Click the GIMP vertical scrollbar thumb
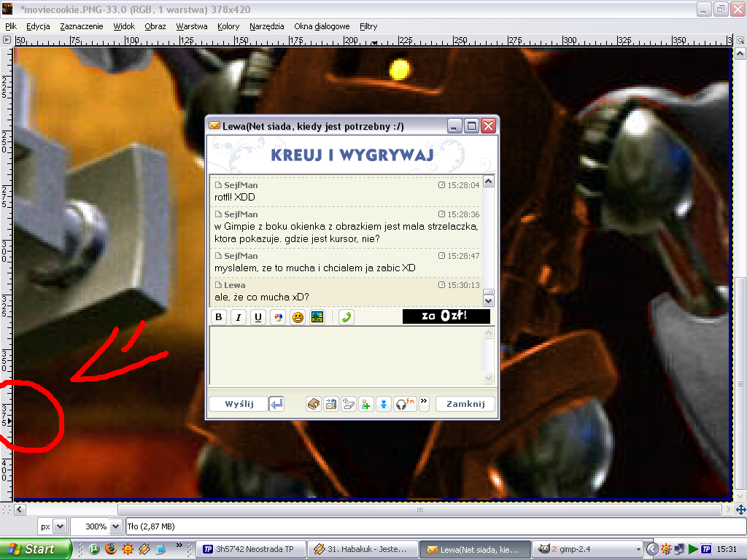Image resolution: width=747 pixels, height=560 pixels. click(x=740, y=384)
